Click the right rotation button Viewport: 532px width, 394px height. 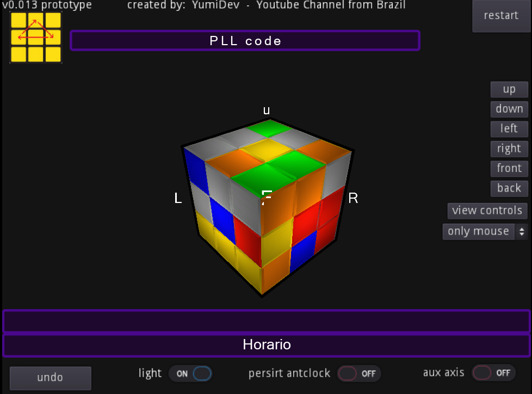[x=509, y=148]
